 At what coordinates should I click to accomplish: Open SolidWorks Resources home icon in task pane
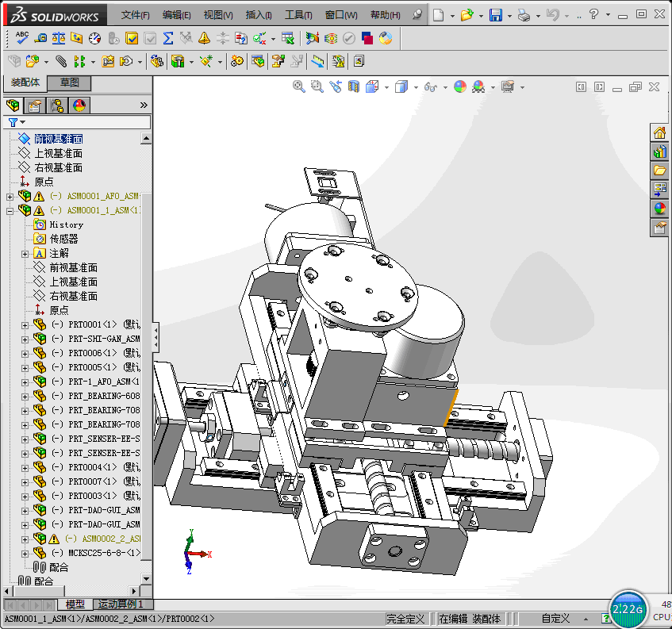[659, 132]
